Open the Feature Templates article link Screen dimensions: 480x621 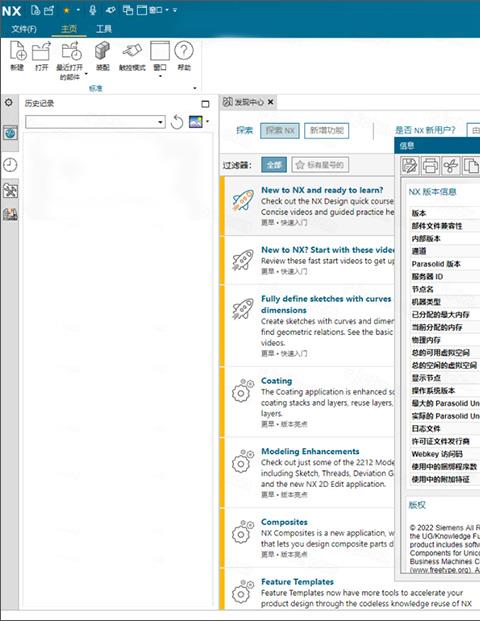[297, 582]
